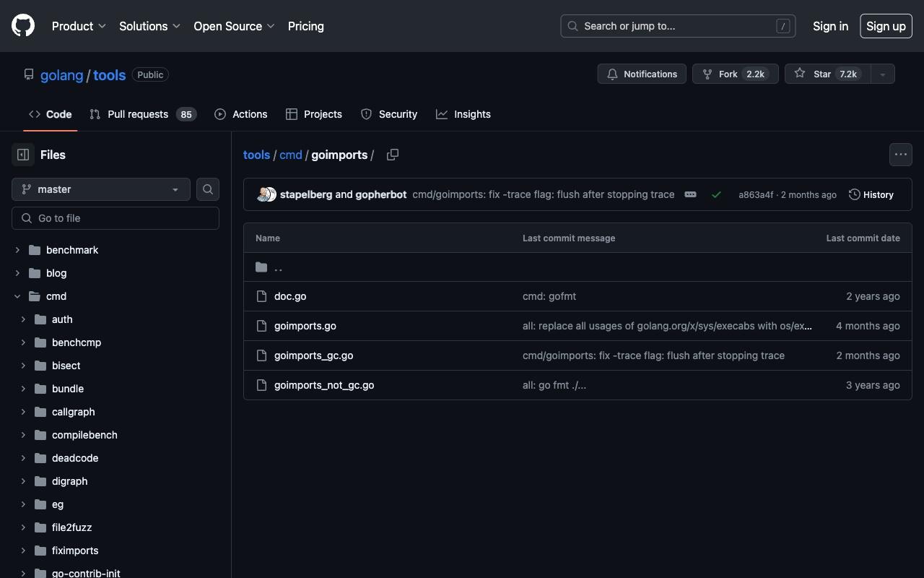Select file2fuzz in the file tree
924x578 pixels.
(x=71, y=527)
